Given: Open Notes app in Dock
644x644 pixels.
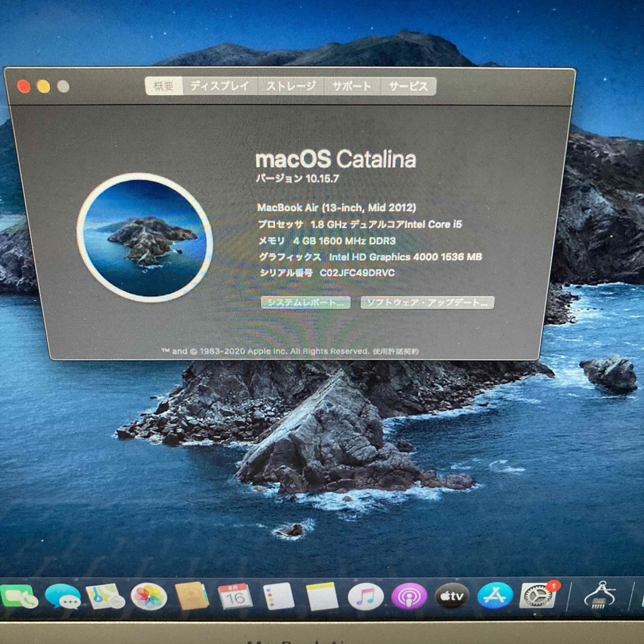Looking at the screenshot, I should click(x=322, y=596).
